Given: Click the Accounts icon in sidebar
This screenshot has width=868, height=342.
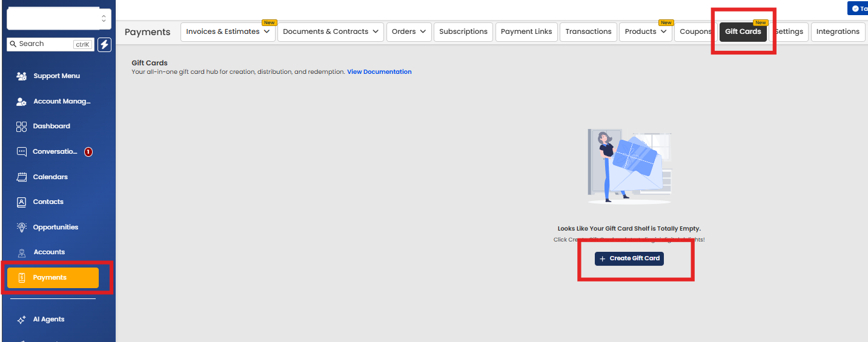Looking at the screenshot, I should (x=22, y=252).
